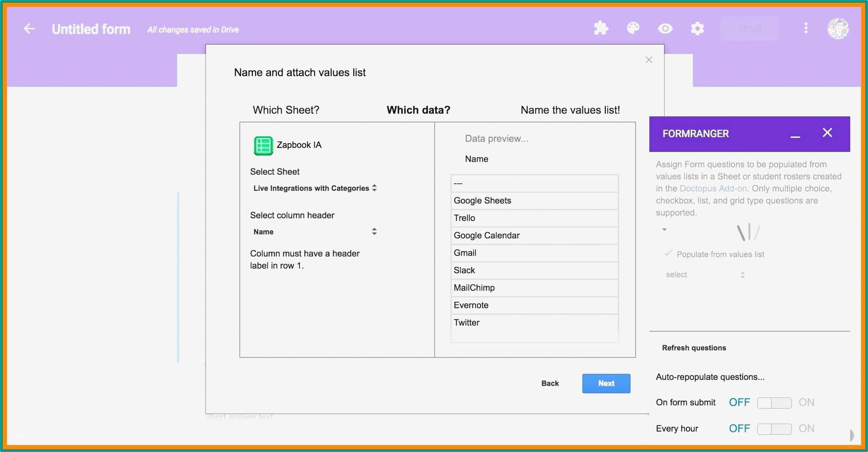Viewport: 868px width, 452px height.
Task: Switch to the Which Sheet? step
Action: [x=286, y=110]
